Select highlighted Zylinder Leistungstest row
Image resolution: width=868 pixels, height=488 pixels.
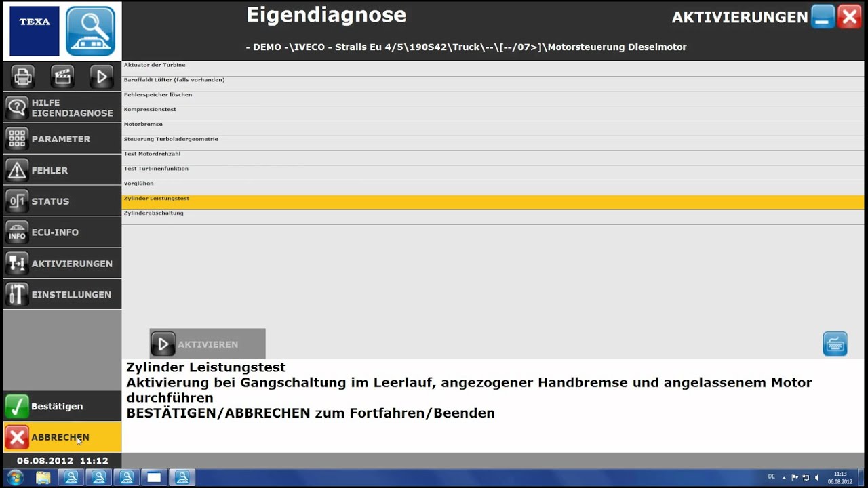coord(493,202)
